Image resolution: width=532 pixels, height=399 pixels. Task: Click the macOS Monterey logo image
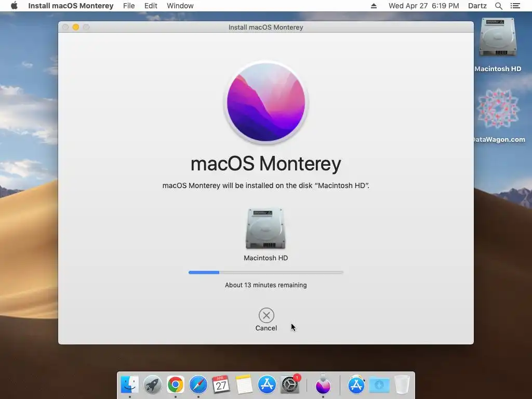[265, 102]
